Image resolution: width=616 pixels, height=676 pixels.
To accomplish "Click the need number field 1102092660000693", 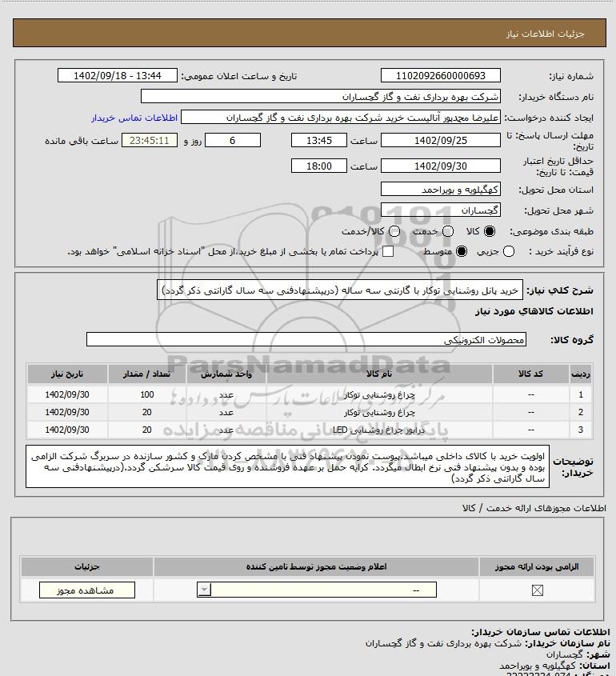I will coord(441,75).
